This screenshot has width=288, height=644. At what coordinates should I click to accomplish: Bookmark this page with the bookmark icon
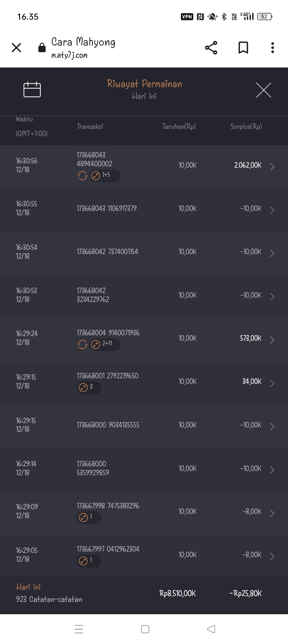click(x=243, y=48)
